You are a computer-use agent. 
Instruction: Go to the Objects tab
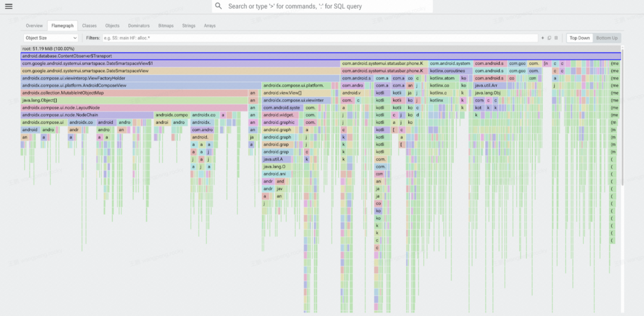tap(112, 26)
